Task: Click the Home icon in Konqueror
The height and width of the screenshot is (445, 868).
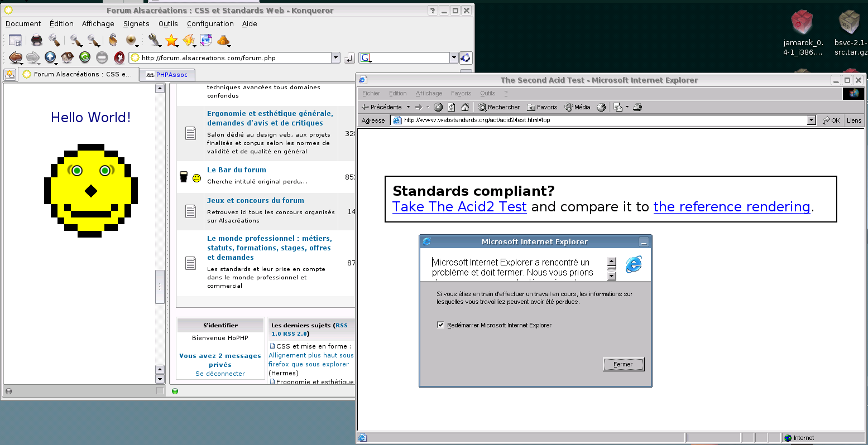Action: coord(68,57)
